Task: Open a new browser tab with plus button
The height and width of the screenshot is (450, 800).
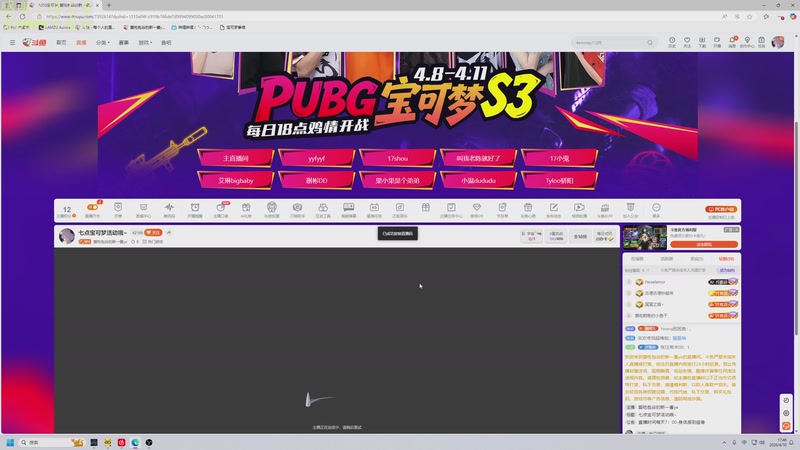Action: (x=109, y=5)
